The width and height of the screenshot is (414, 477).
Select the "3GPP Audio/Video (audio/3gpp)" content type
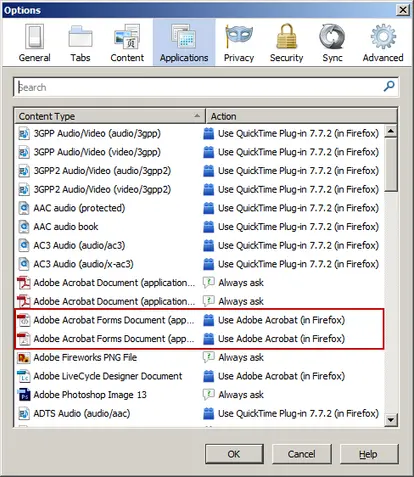[x=97, y=134]
